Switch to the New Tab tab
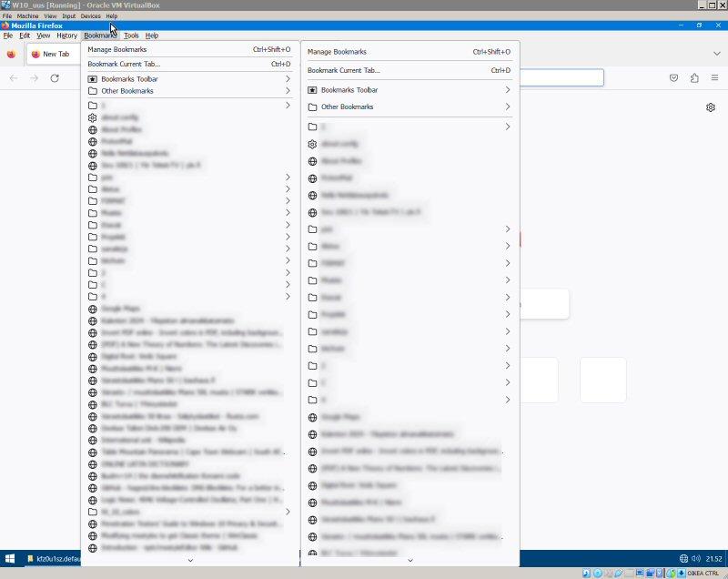This screenshot has height=579, width=728. tap(53, 55)
